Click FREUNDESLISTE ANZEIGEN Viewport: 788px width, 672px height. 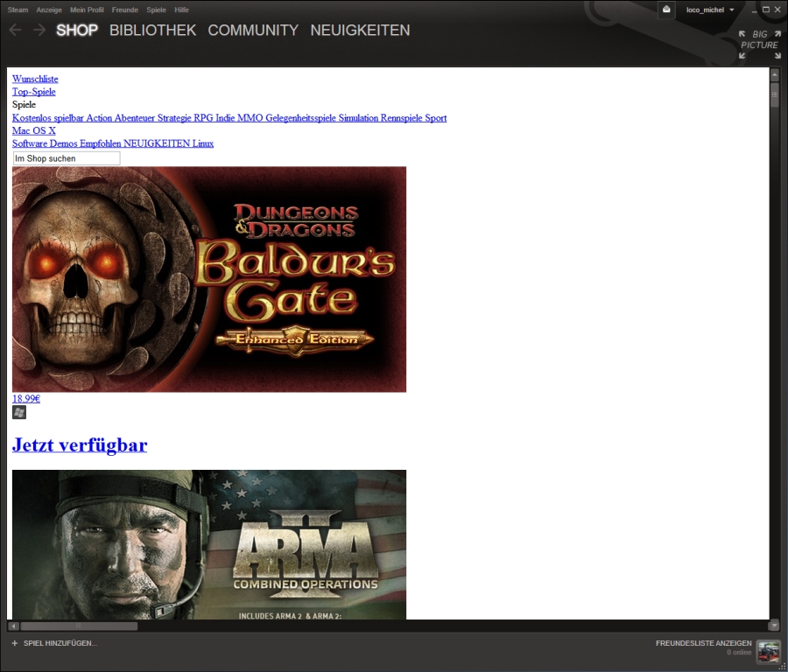[x=704, y=643]
